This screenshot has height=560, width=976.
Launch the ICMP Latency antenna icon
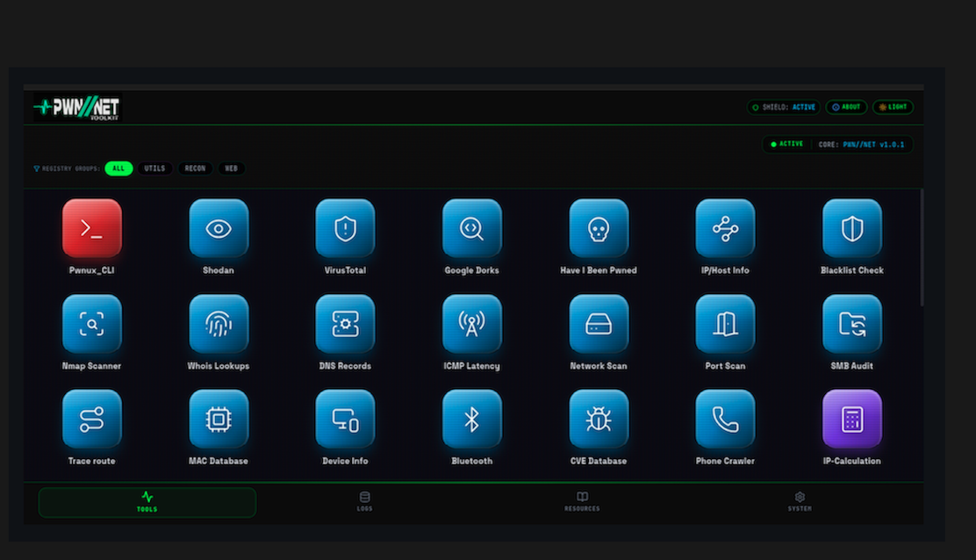(472, 324)
